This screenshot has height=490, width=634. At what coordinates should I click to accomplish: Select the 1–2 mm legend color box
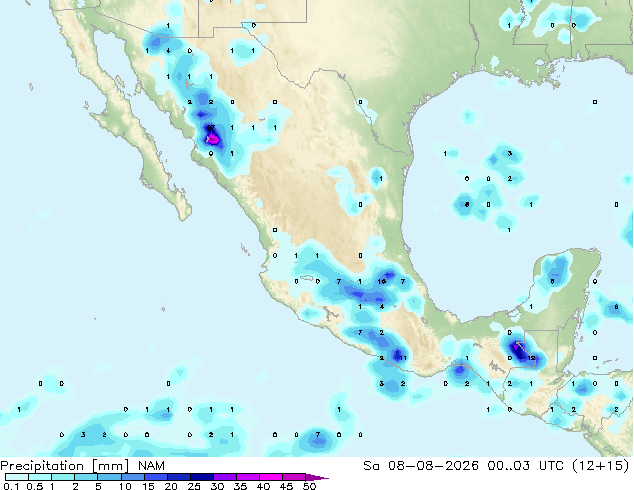[x=63, y=477]
